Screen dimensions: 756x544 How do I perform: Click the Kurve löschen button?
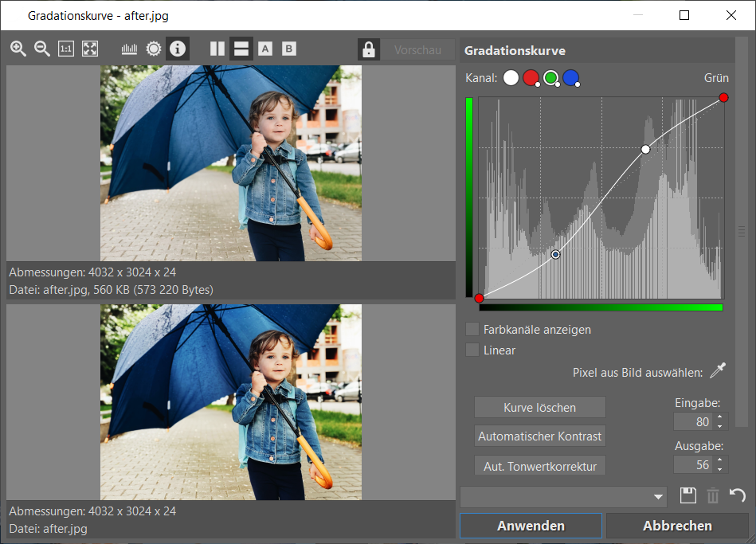tap(539, 407)
